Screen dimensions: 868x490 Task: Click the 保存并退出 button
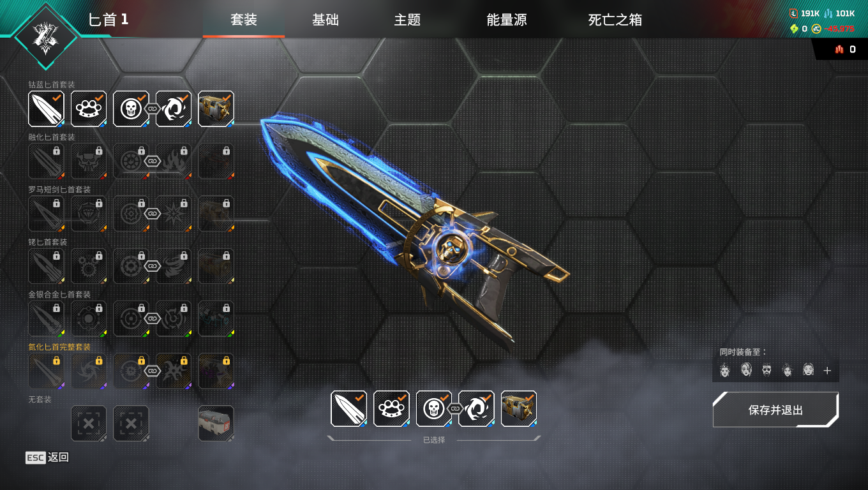pos(775,410)
